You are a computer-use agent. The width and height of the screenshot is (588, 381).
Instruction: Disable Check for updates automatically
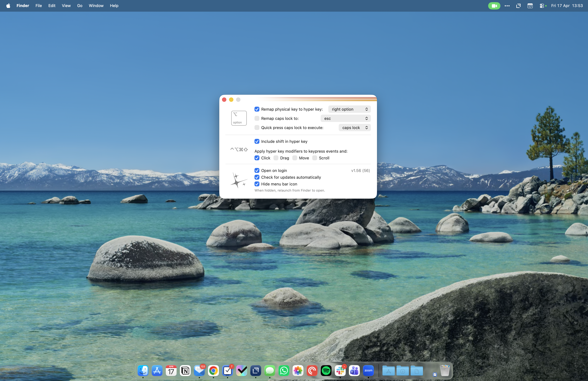[x=257, y=177]
